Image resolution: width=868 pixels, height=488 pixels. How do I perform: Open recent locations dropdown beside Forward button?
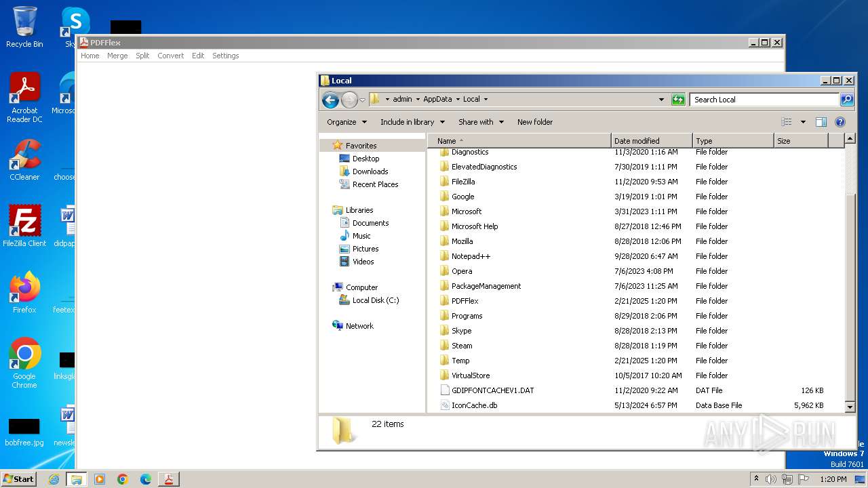point(362,100)
